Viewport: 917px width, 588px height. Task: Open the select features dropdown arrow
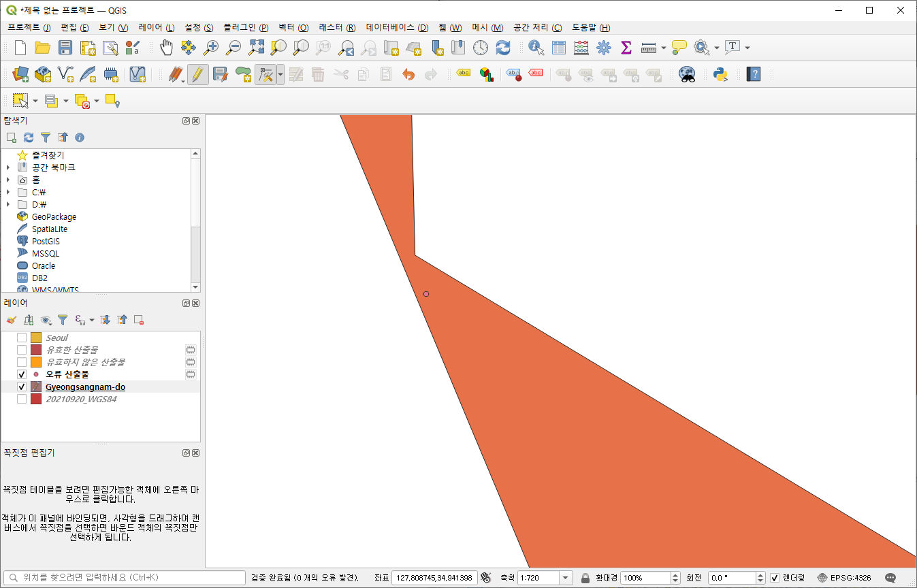point(35,101)
